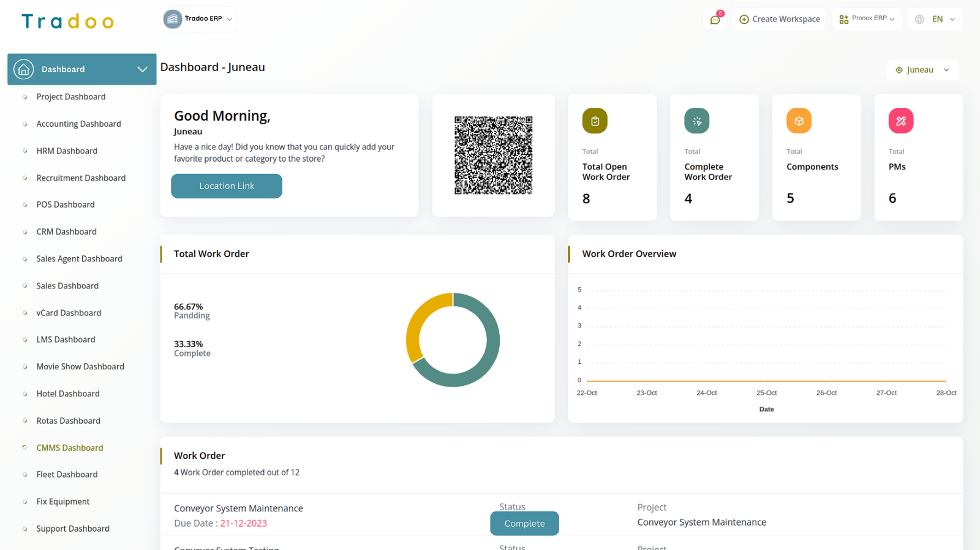This screenshot has width=980, height=550.
Task: Expand the Juneau location selector
Action: [922, 70]
